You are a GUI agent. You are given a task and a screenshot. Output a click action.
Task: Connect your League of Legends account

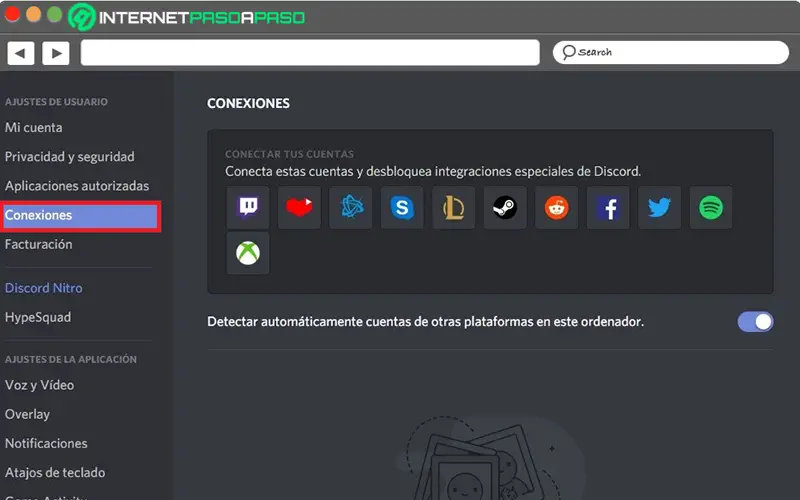point(454,207)
